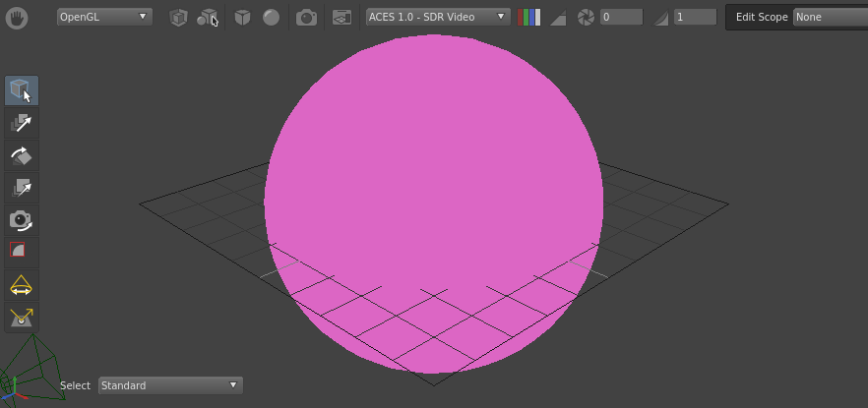Toggle the solid cube shading icon
Viewport: 868px width, 408px height.
pos(242,17)
